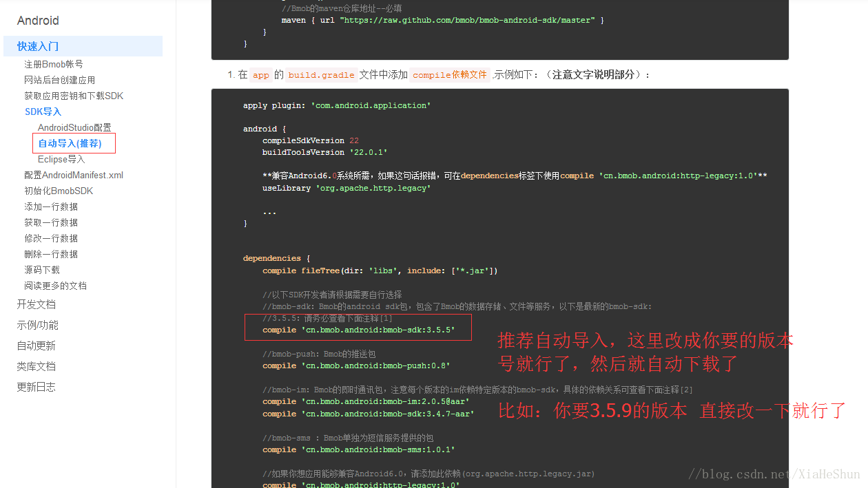Image resolution: width=868 pixels, height=488 pixels.
Task: Open 注册Bmob帐号 section
Action: [54, 64]
